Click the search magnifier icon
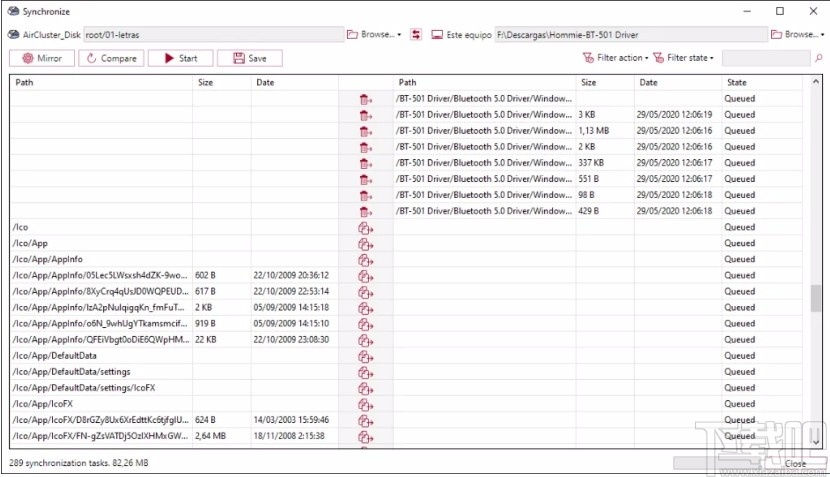This screenshot has height=477, width=830. click(819, 58)
